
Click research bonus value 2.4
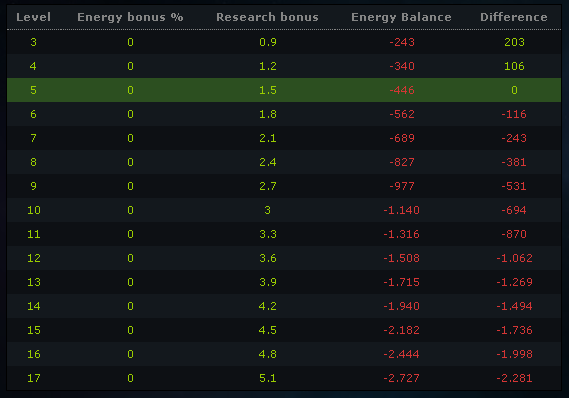click(268, 162)
